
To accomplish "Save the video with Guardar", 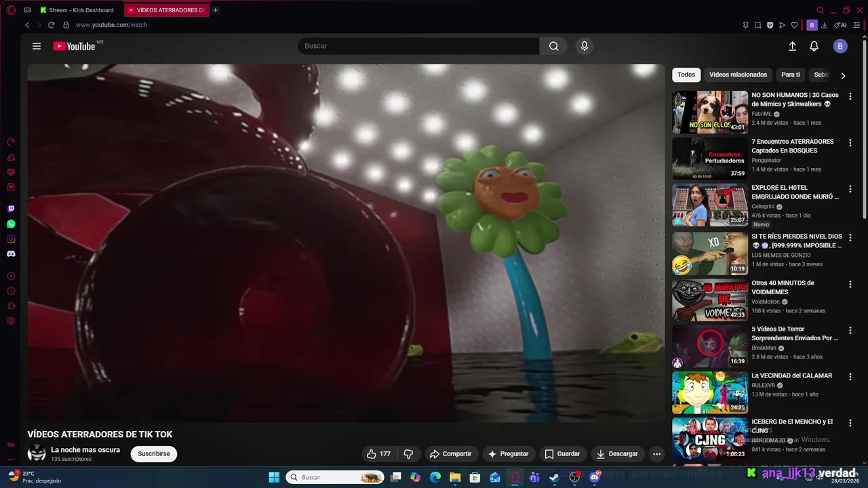I will (x=562, y=454).
